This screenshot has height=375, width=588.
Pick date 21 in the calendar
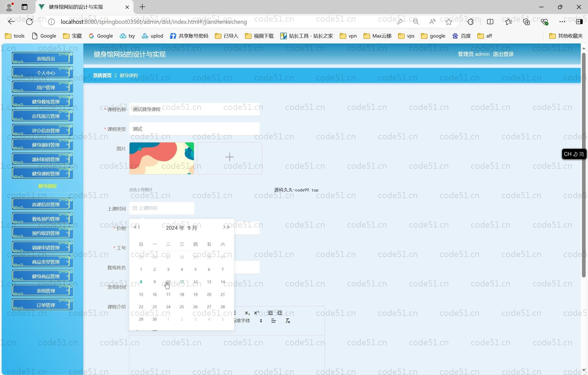[222, 294]
